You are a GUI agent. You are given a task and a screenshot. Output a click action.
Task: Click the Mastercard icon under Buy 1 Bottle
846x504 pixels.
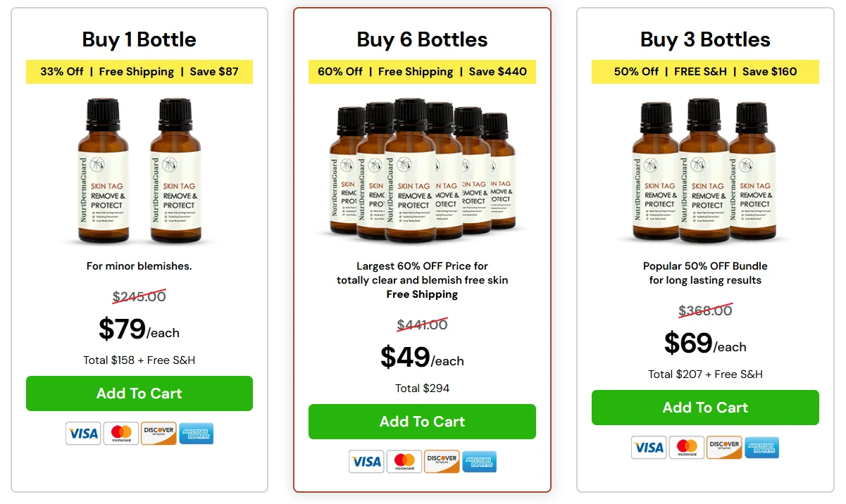coord(120,434)
